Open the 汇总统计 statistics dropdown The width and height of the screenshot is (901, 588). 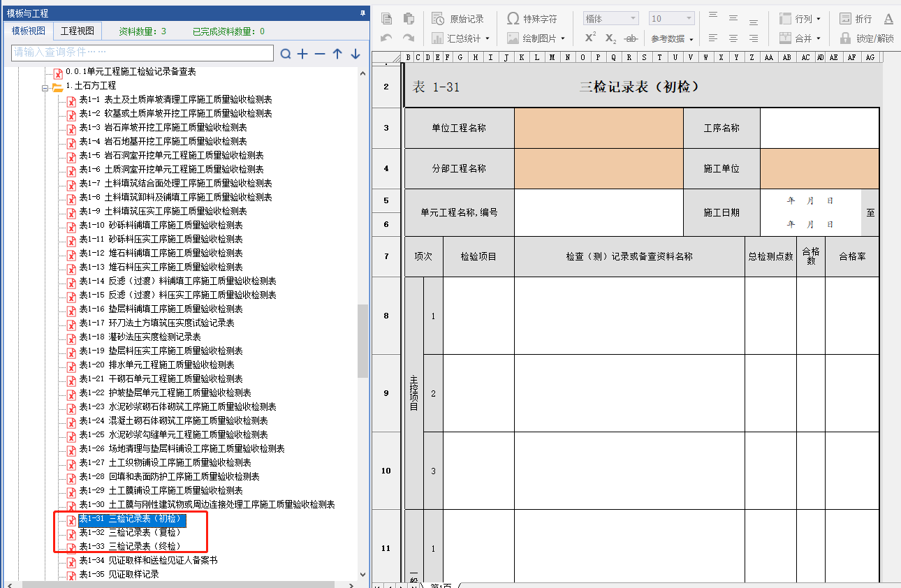(460, 38)
